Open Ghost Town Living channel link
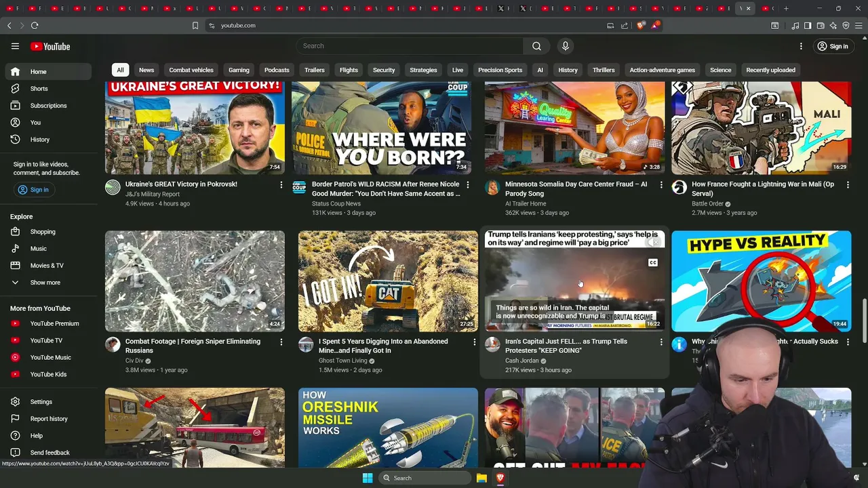The image size is (868, 488). (x=343, y=361)
